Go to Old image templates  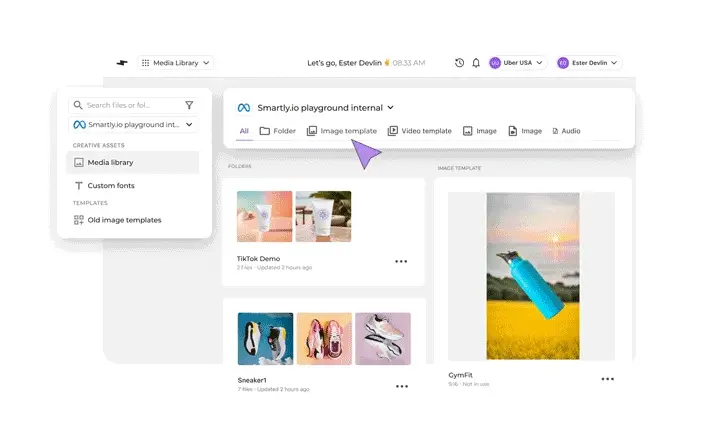(x=123, y=220)
